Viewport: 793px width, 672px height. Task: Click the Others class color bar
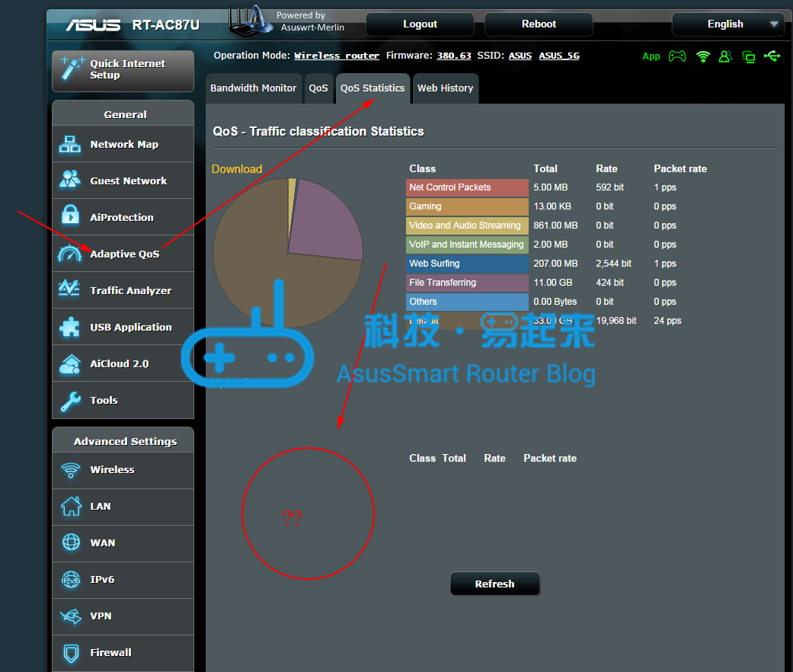coord(467,302)
